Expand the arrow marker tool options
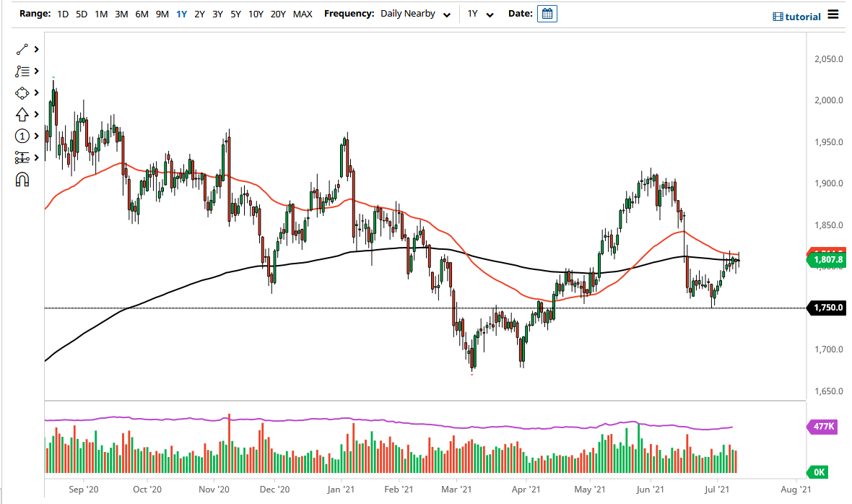852x504 pixels. point(36,115)
